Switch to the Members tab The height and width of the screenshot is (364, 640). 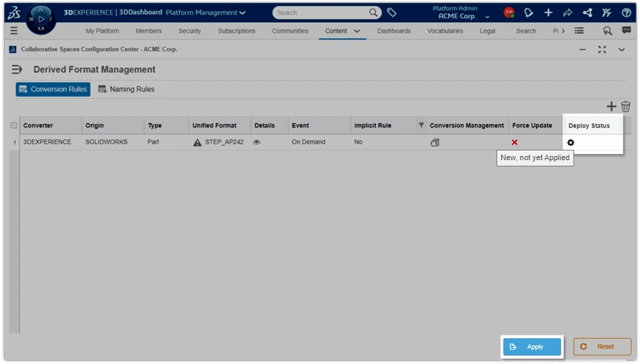(148, 31)
